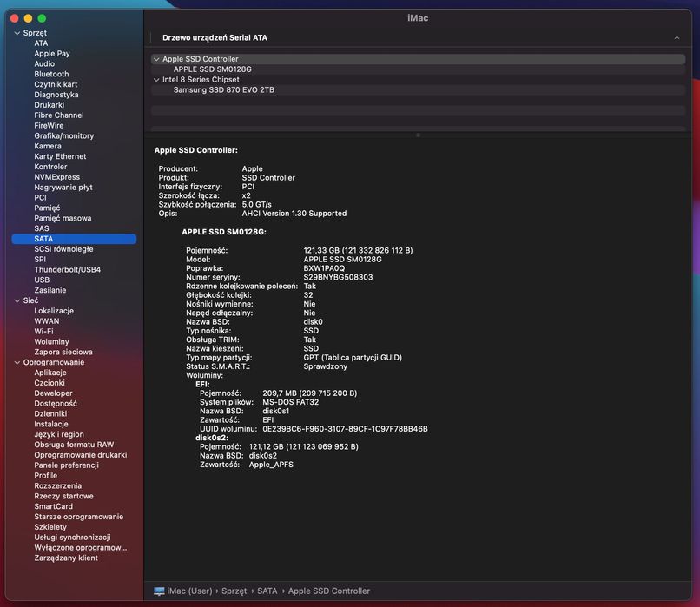The height and width of the screenshot is (607, 700).
Task: Select the highlighted SATA item
Action: 74,239
